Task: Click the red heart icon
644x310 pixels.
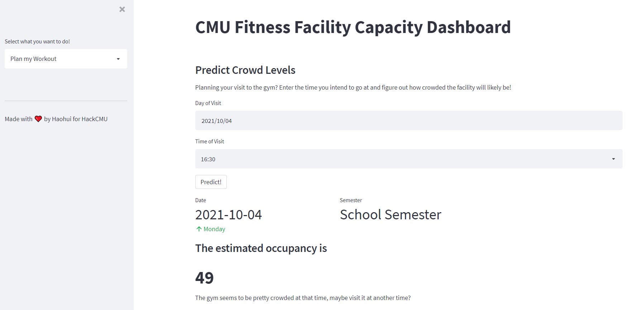Action: tap(38, 119)
